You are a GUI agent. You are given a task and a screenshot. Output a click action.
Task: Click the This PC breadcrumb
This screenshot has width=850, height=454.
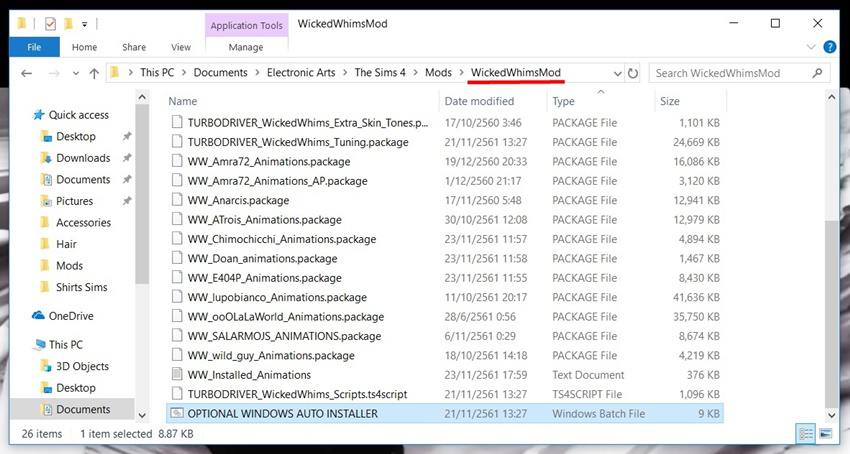[x=157, y=73]
